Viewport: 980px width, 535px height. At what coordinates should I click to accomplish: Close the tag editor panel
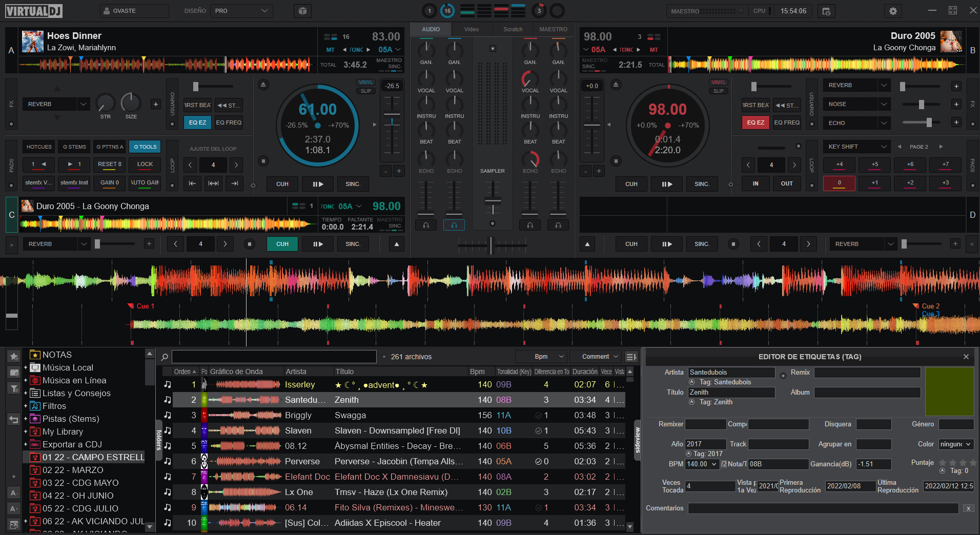[x=966, y=357]
